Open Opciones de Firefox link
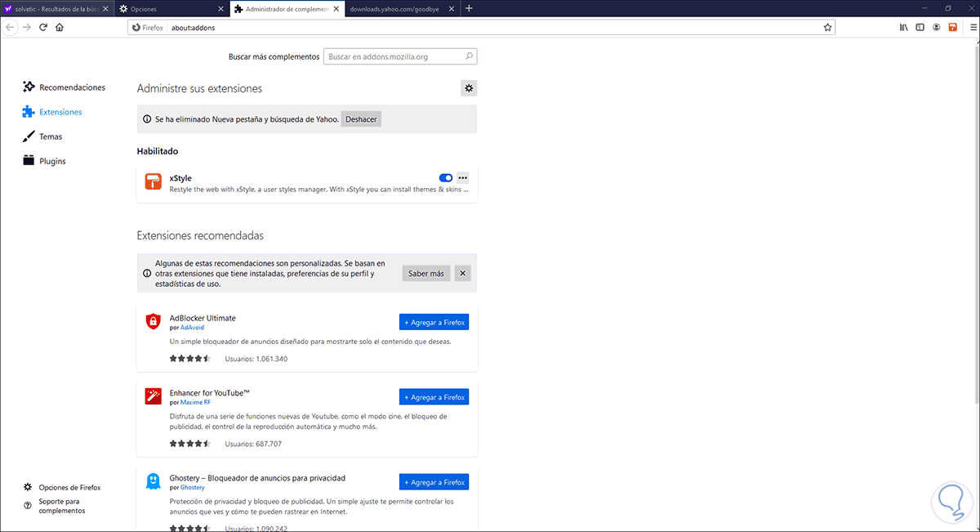 pos(63,487)
